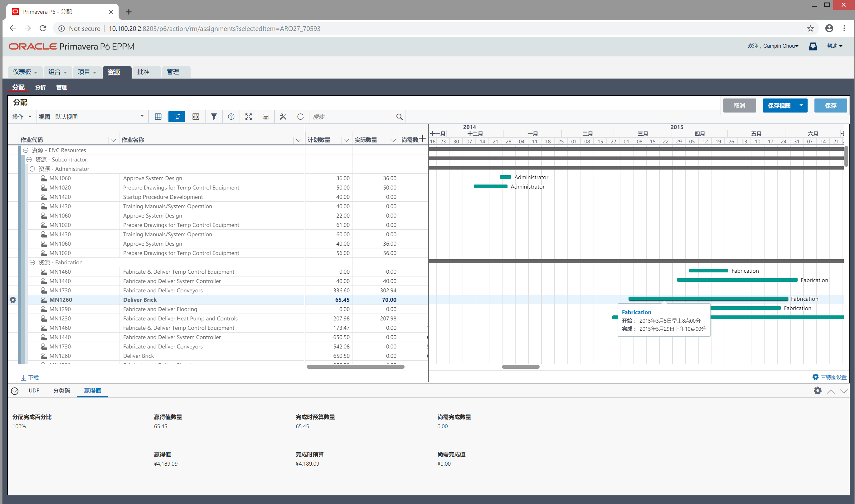This screenshot has height=504, width=855.
Task: Click the help question mark icon
Action: coord(231,117)
